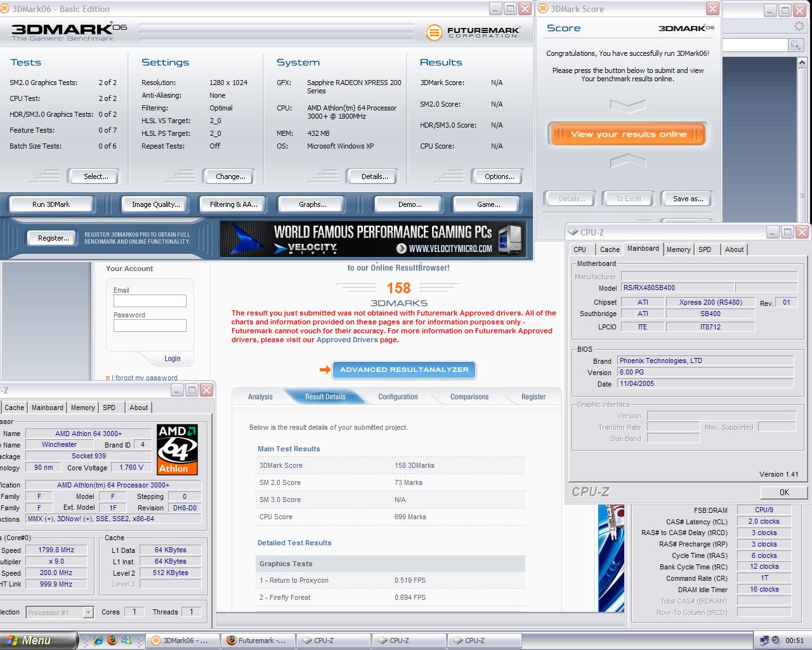Select the 0.694 FPS Firefly Forest value
Image resolution: width=812 pixels, height=650 pixels.
tap(410, 597)
